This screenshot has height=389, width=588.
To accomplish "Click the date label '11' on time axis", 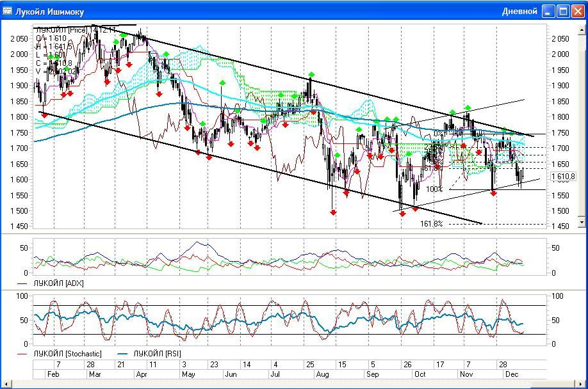I will click(x=152, y=365).
